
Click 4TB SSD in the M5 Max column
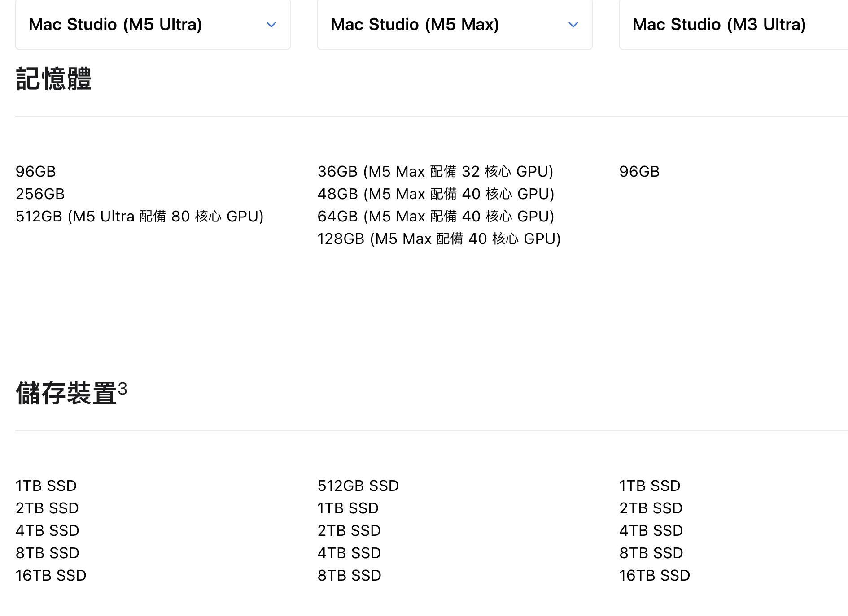[x=350, y=553]
